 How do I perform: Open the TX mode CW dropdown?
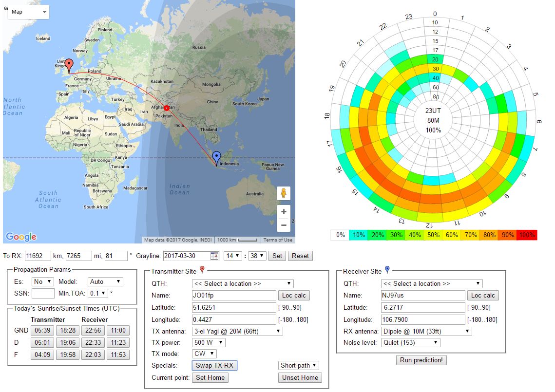coord(205,354)
